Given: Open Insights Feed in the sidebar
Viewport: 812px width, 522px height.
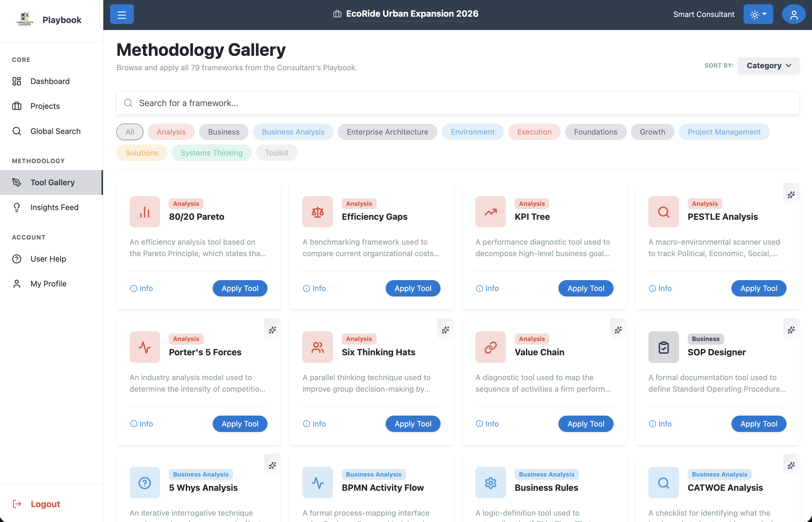Looking at the screenshot, I should point(54,207).
